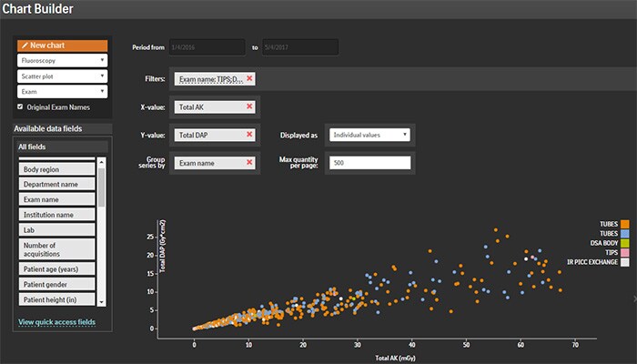Image resolution: width=637 pixels, height=364 pixels.
Task: Toggle the Original Exam Names checkbox
Action: coord(20,106)
